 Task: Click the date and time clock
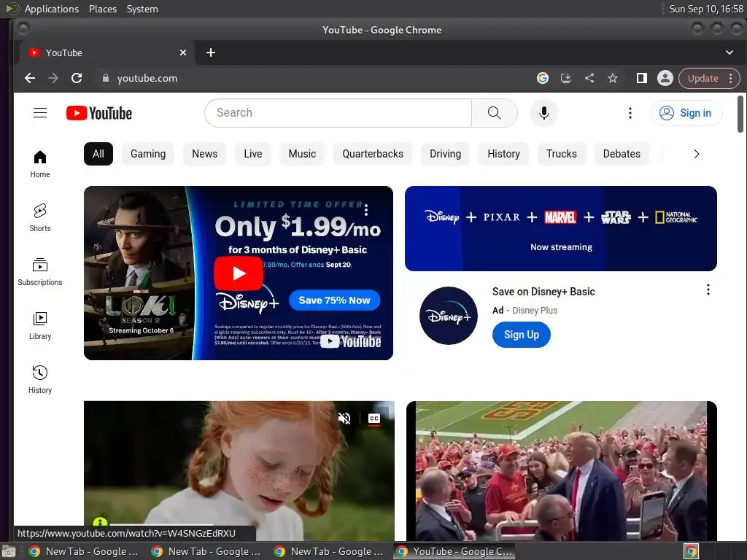pyautogui.click(x=706, y=9)
